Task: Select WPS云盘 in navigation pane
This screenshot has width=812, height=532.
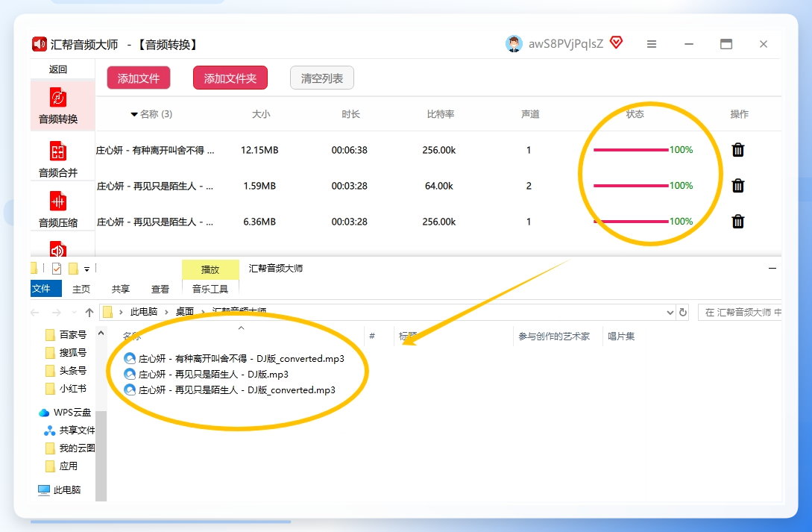Action: coord(66,413)
